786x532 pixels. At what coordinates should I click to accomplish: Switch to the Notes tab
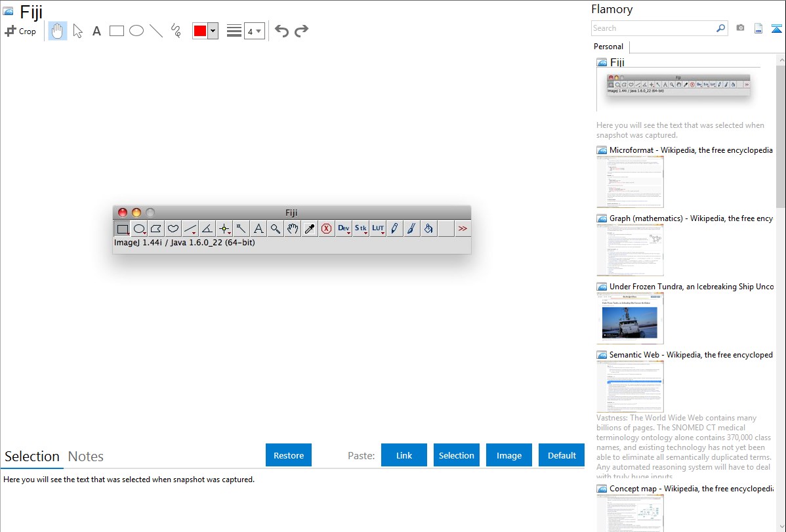click(x=86, y=457)
